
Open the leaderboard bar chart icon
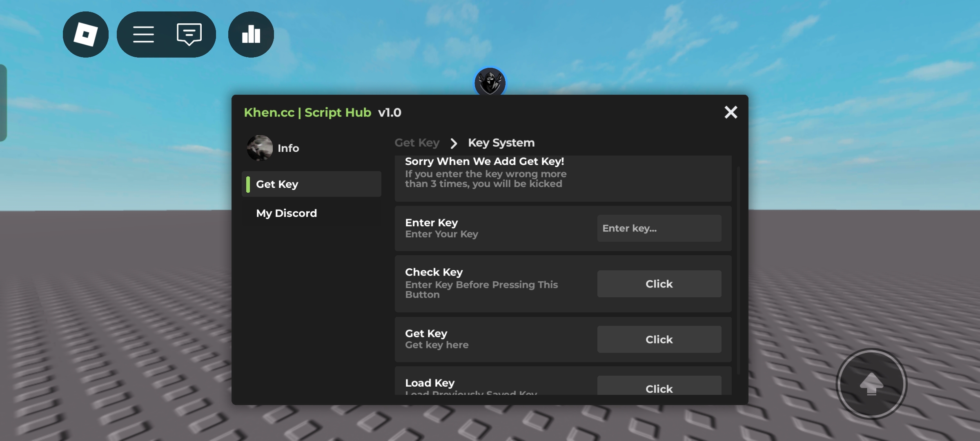click(x=251, y=34)
